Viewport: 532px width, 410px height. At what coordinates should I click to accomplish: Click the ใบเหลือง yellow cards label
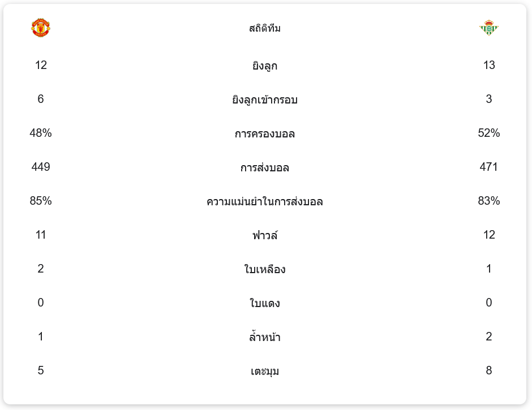[x=265, y=269]
